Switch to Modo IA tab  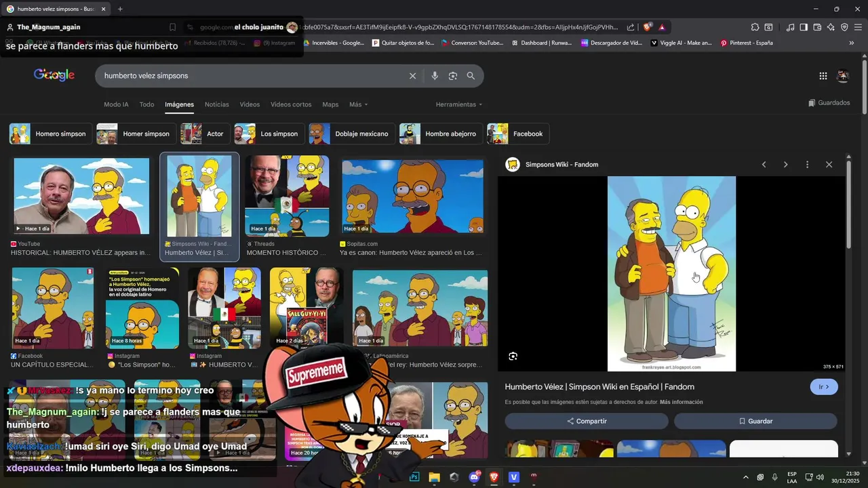coord(116,104)
